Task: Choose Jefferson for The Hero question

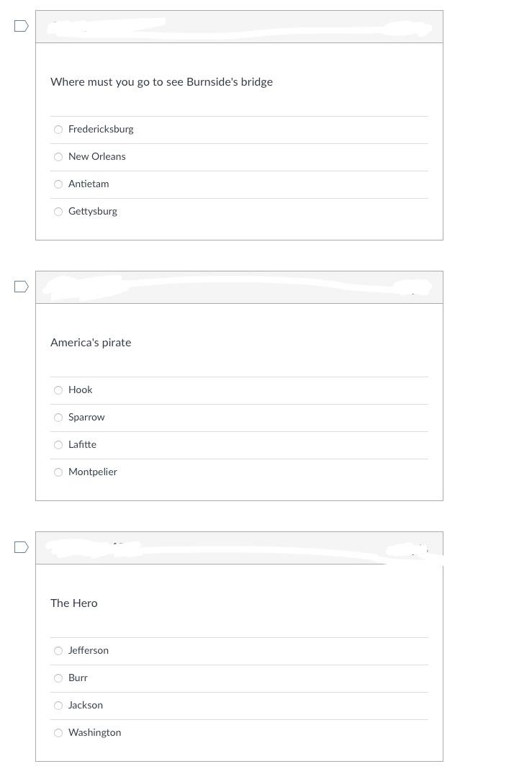Action: click(x=58, y=651)
